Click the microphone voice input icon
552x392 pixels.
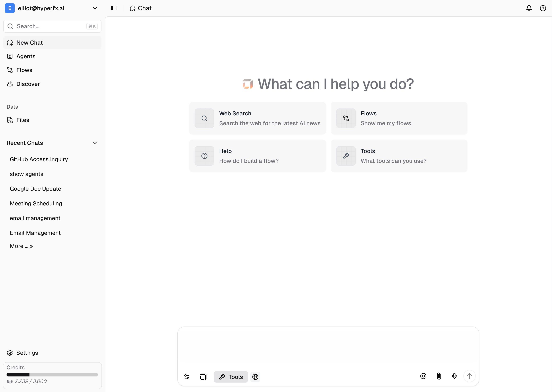tap(454, 376)
